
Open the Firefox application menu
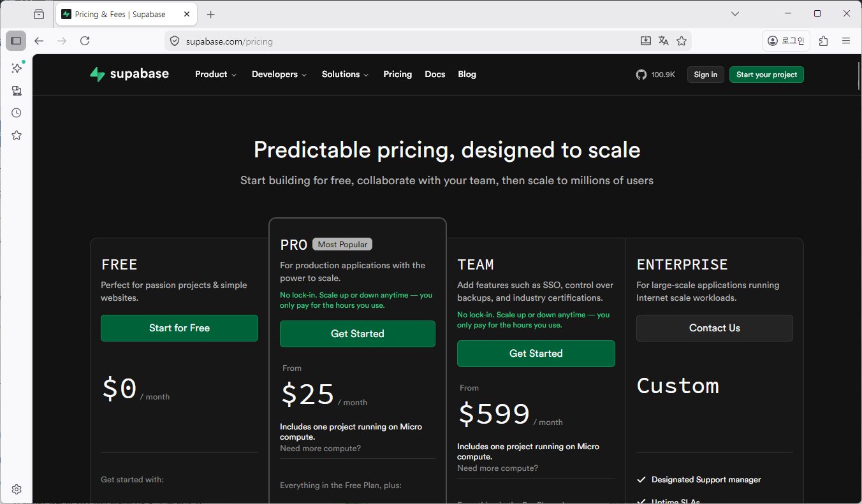pyautogui.click(x=846, y=41)
